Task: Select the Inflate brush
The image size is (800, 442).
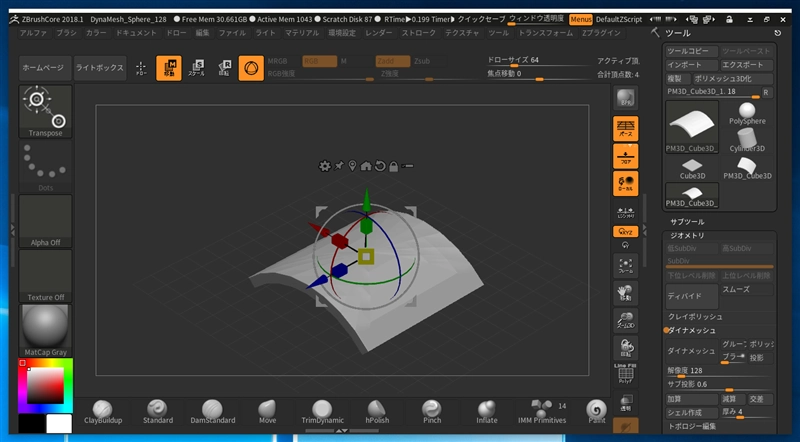Action: pos(487,412)
